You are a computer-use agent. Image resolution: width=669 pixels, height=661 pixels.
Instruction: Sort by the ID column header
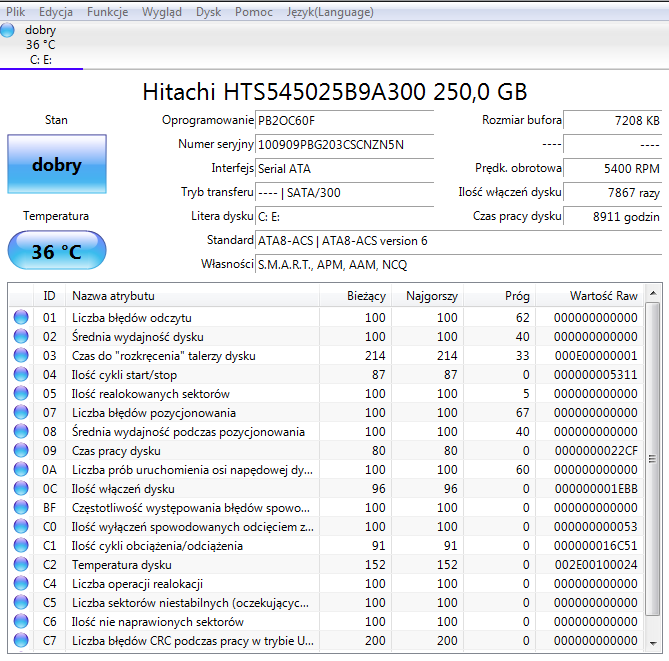(49, 296)
